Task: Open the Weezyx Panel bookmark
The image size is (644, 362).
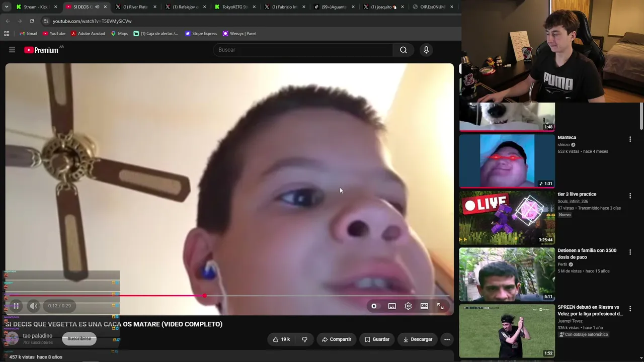Action: coord(239,34)
